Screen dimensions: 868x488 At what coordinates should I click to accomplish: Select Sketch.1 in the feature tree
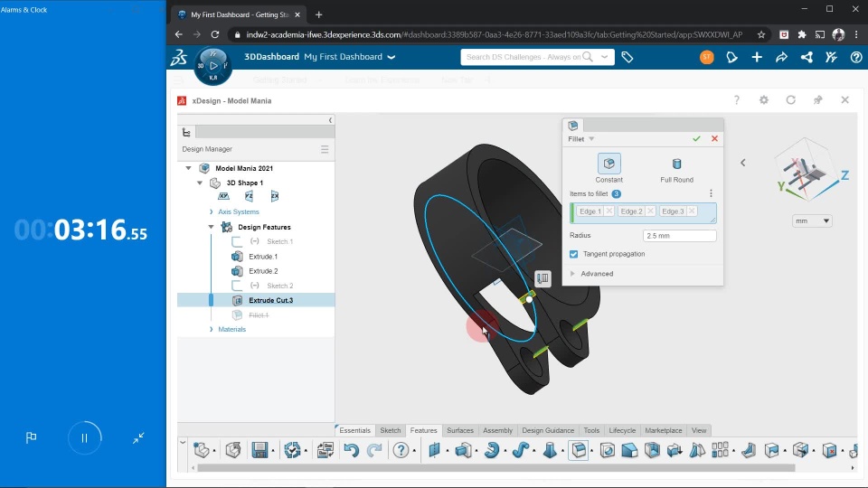click(x=279, y=242)
